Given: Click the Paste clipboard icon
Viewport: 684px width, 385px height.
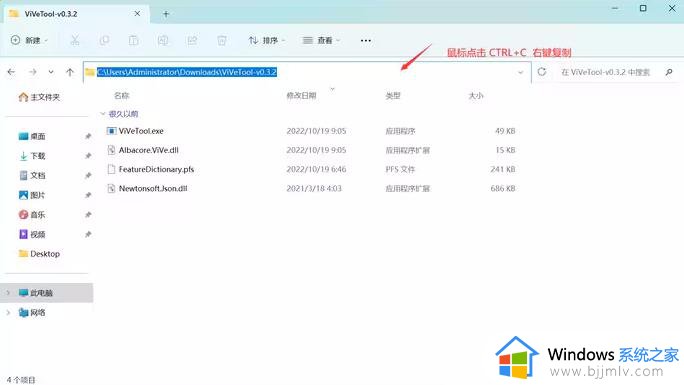Looking at the screenshot, I should (x=133, y=40).
